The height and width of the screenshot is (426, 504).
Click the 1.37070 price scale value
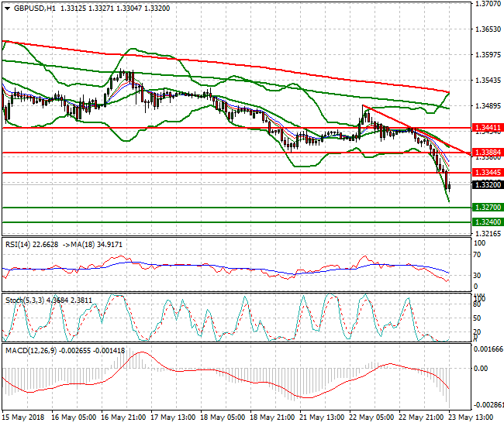[488, 4]
